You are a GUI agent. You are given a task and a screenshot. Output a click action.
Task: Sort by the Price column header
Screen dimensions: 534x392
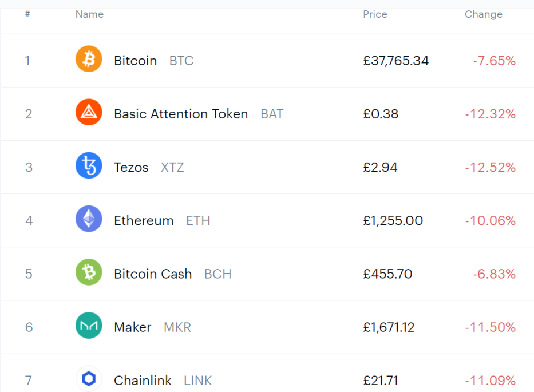click(x=375, y=14)
